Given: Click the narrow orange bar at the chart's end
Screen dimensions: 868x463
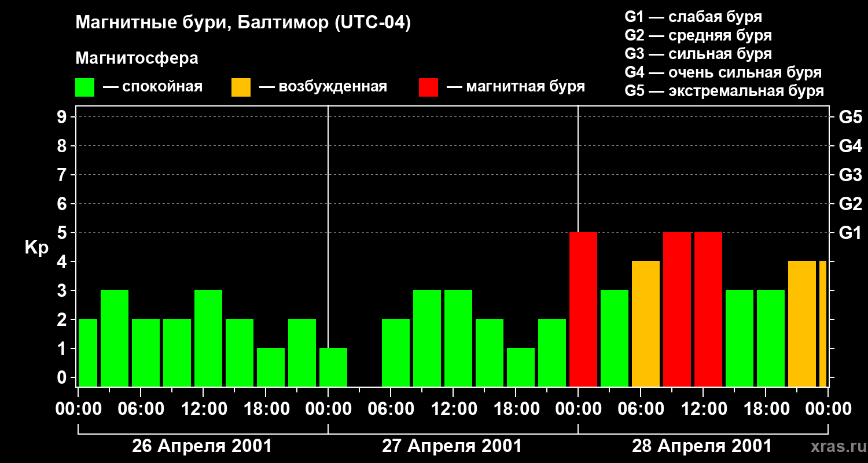Looking at the screenshot, I should [823, 324].
